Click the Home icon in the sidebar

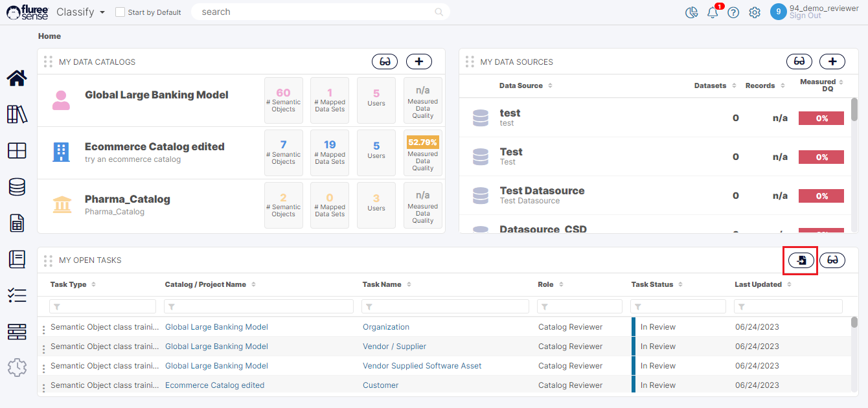[17, 78]
